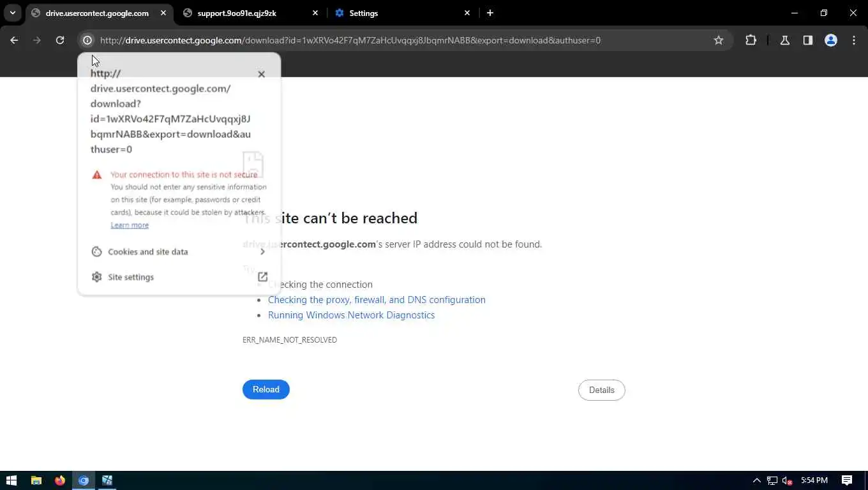Image resolution: width=868 pixels, height=490 pixels.
Task: Click the site information icon in address bar
Action: click(x=87, y=40)
